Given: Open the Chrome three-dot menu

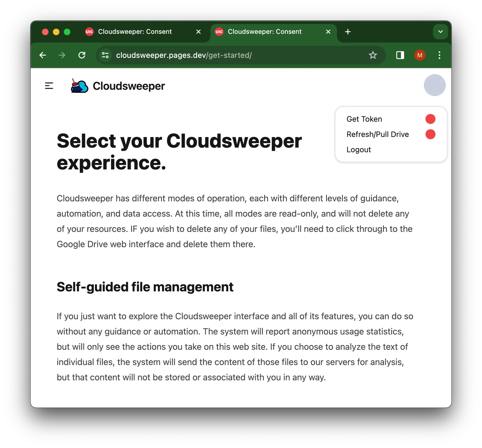Looking at the screenshot, I should [x=439, y=55].
